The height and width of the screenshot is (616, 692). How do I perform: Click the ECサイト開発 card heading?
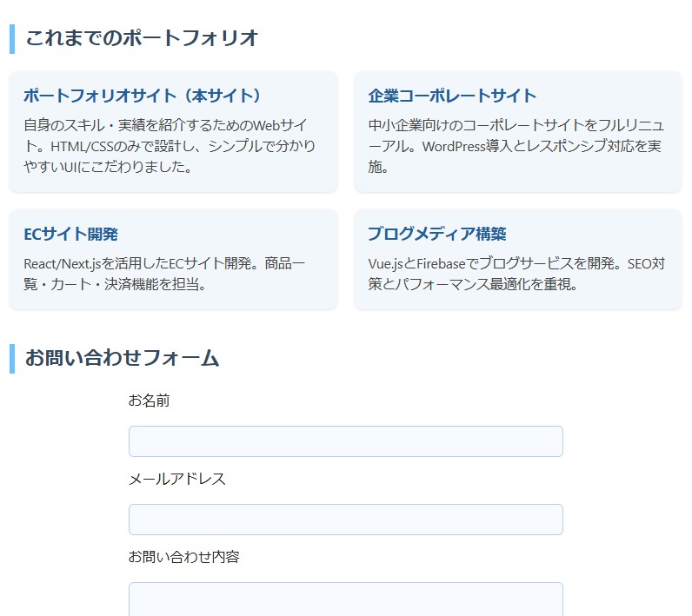70,234
